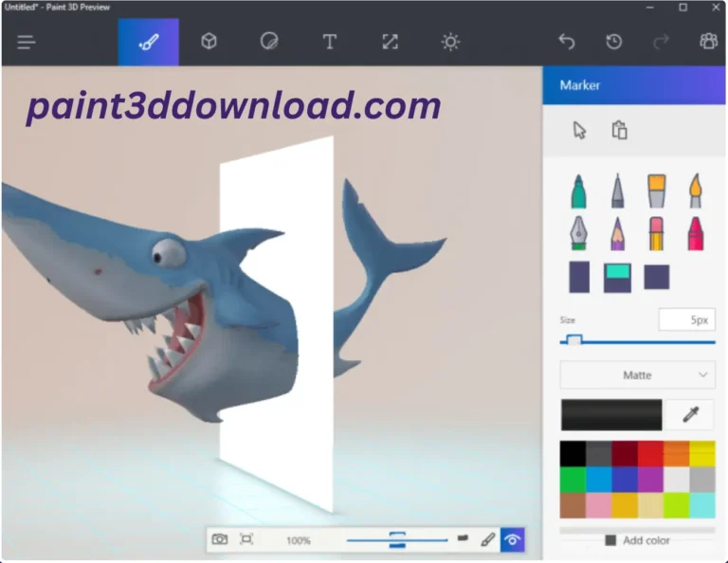
Task: Pick the pink color swatch
Action: click(599, 505)
